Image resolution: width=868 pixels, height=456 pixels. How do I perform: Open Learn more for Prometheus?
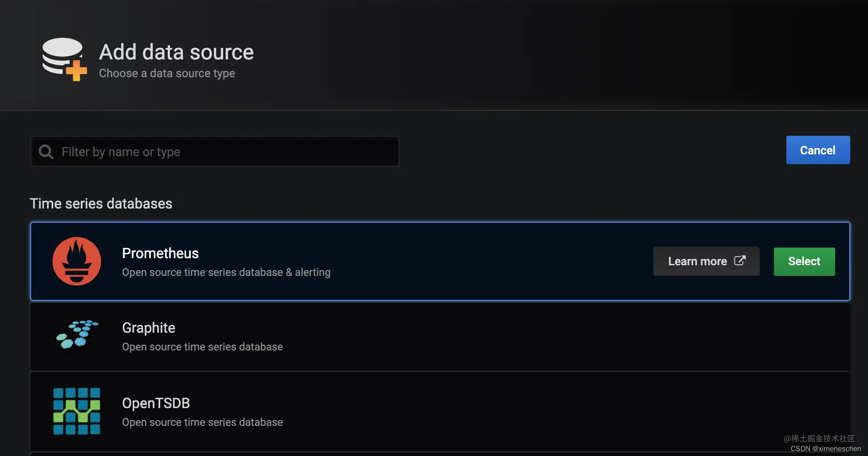point(706,261)
